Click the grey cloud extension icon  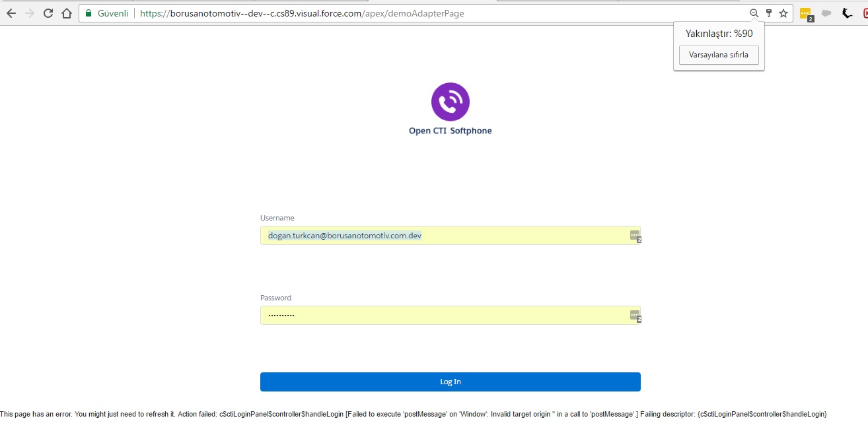[x=826, y=13]
